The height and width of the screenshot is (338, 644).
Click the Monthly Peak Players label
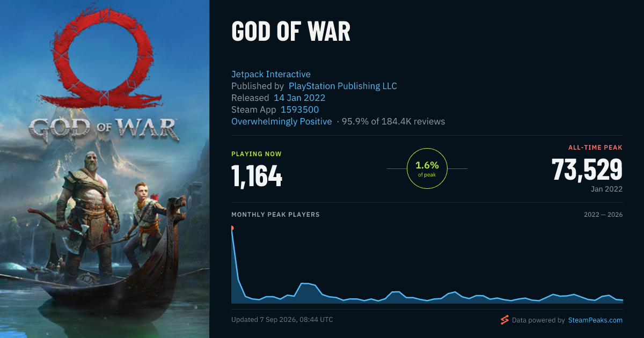click(x=275, y=215)
